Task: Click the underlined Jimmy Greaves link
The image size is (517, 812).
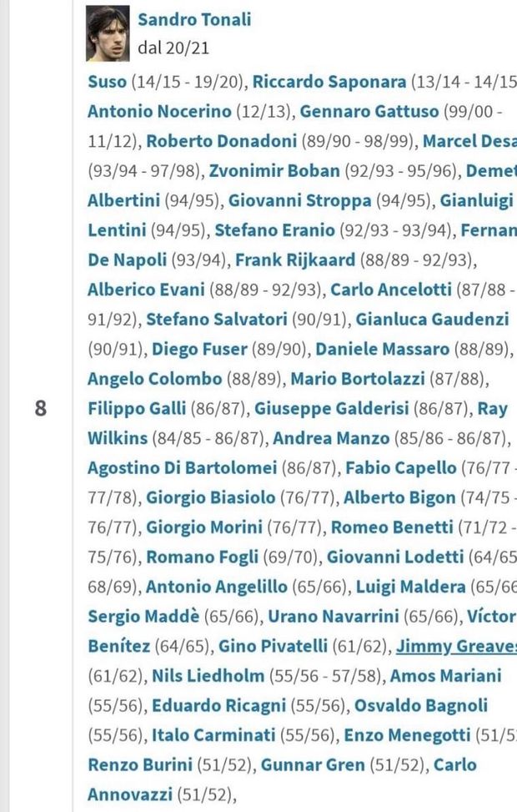Action: click(x=455, y=646)
